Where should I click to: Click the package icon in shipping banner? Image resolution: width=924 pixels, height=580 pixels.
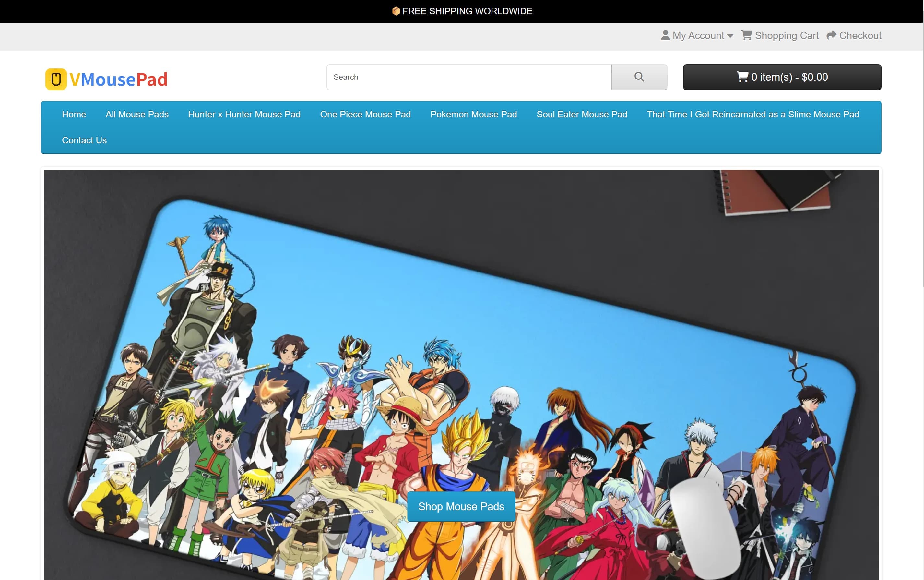click(x=396, y=11)
